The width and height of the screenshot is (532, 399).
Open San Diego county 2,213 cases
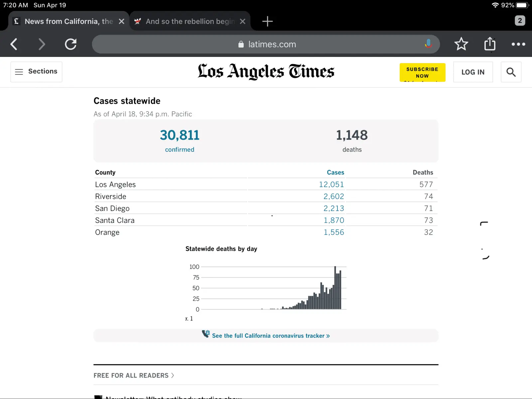click(x=334, y=208)
